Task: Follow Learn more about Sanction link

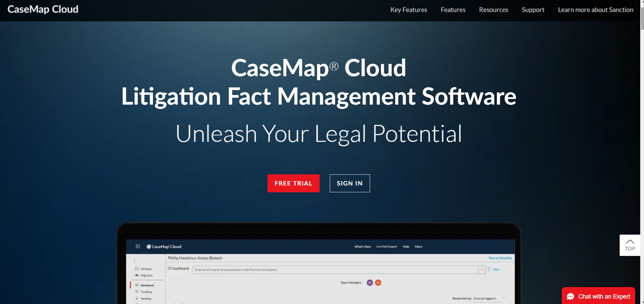Action: click(596, 10)
